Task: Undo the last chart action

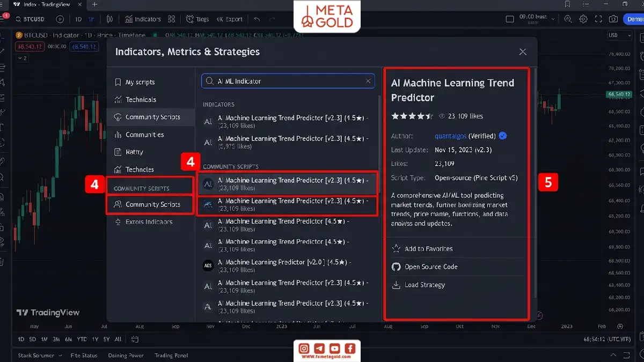Action: pos(257,19)
